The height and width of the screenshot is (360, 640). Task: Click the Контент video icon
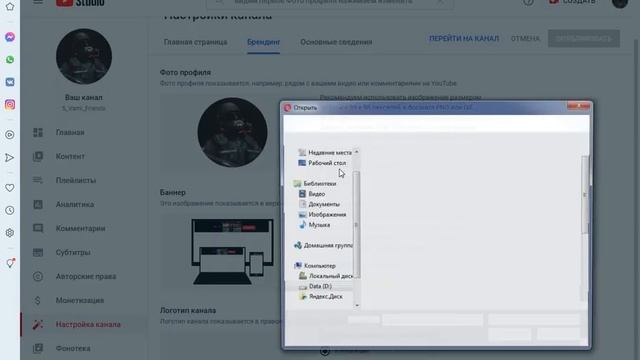tap(38, 156)
